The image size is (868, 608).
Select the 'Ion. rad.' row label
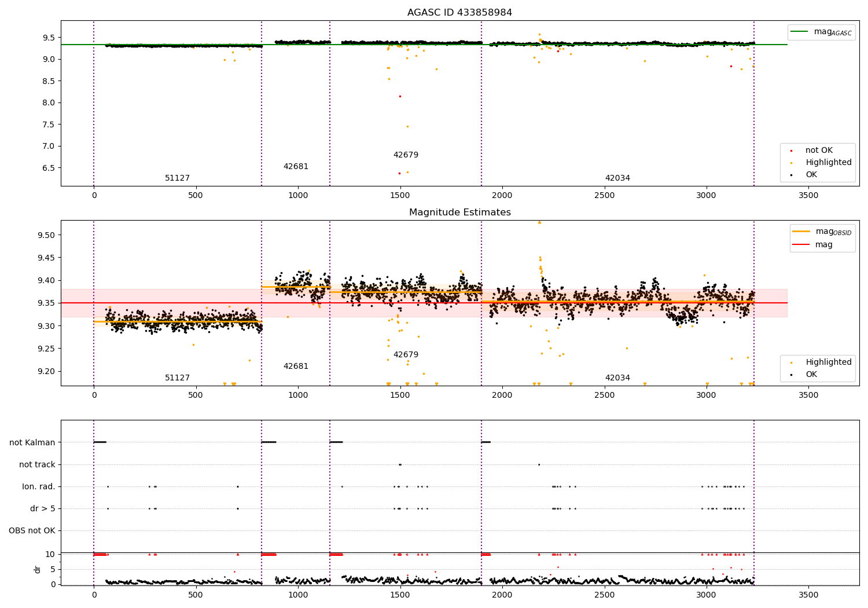click(39, 487)
